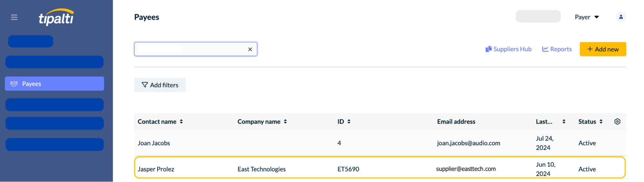Sort by Contact name arrows
The height and width of the screenshot is (182, 644).
point(181,122)
